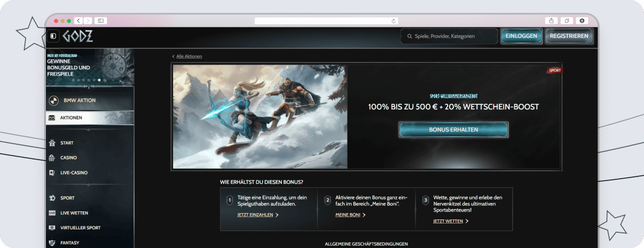Open the Safari downloads list
644x248 pixels.
[x=582, y=20]
